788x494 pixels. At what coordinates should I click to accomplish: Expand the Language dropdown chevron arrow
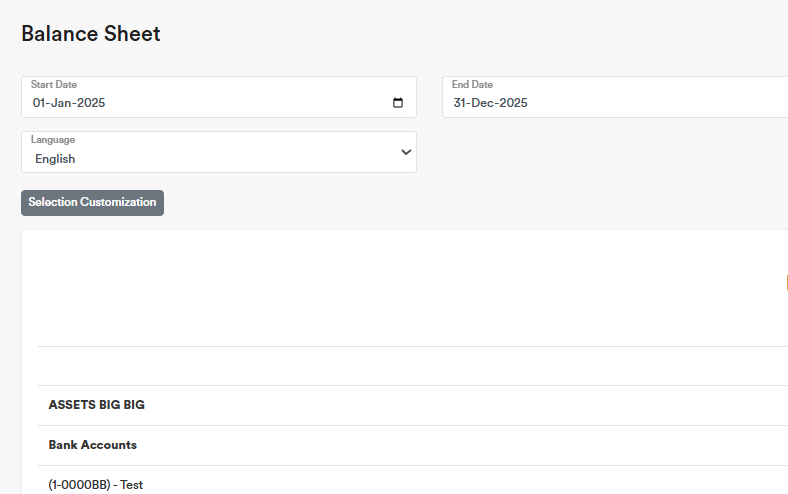pos(406,152)
